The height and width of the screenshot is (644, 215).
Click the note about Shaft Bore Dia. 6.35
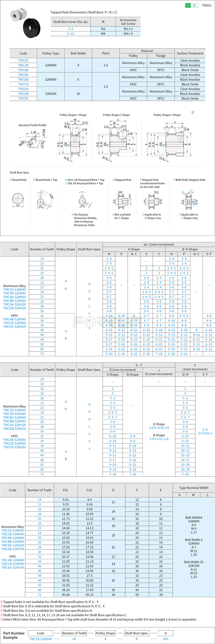(x=53, y=606)
